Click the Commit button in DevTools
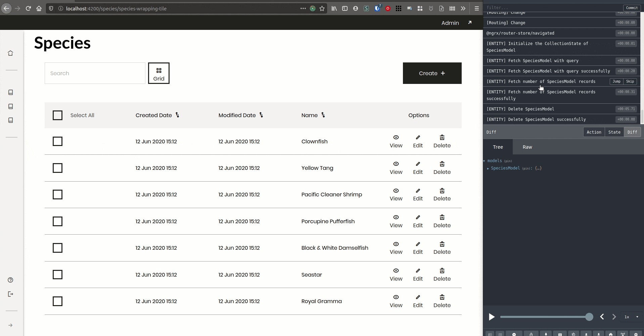This screenshot has width=644, height=336. pos(632,8)
